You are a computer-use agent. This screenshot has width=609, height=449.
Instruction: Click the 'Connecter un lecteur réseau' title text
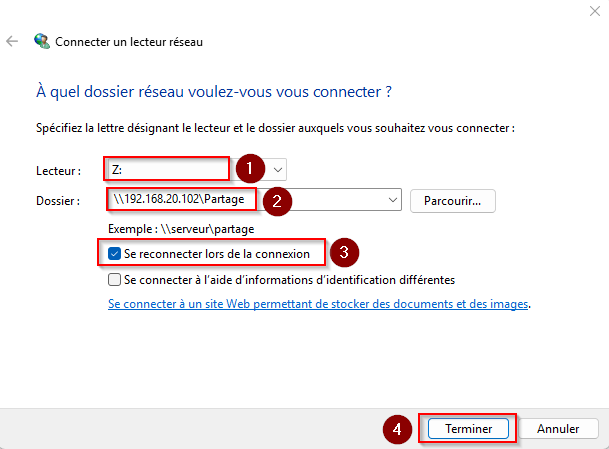pos(131,43)
